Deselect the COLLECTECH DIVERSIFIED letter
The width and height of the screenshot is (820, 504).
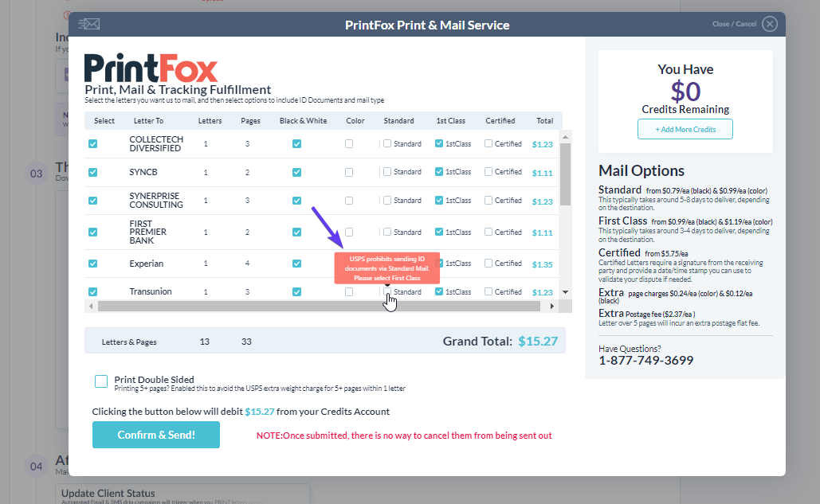(x=93, y=144)
